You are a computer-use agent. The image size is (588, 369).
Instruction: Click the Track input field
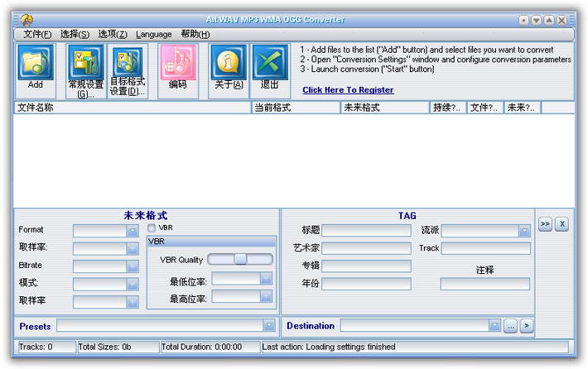[x=486, y=248]
